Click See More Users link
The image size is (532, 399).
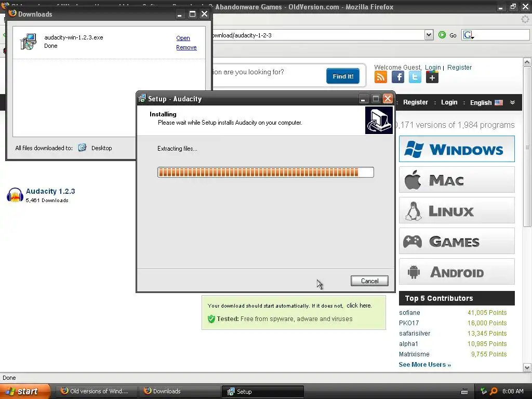coord(425,364)
